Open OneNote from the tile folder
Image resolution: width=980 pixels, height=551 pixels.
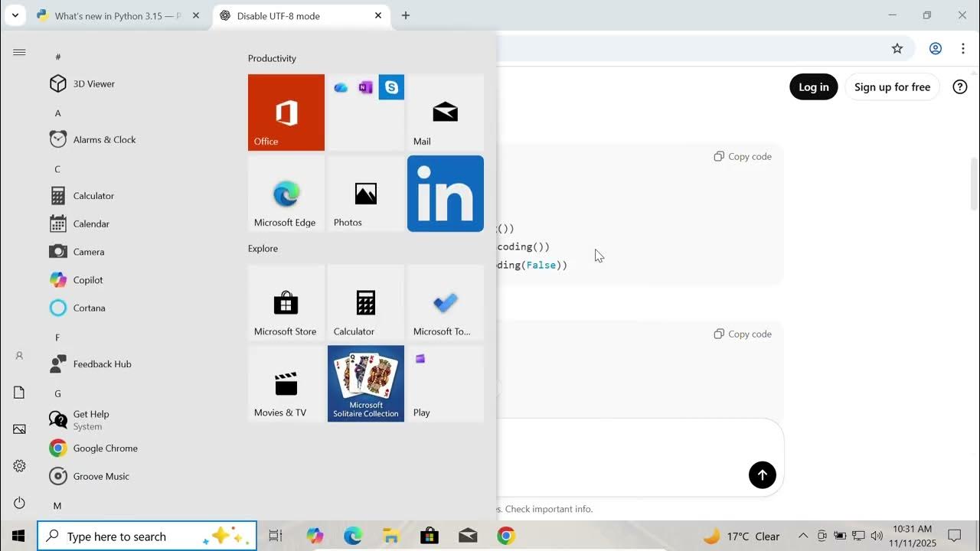coord(366,87)
